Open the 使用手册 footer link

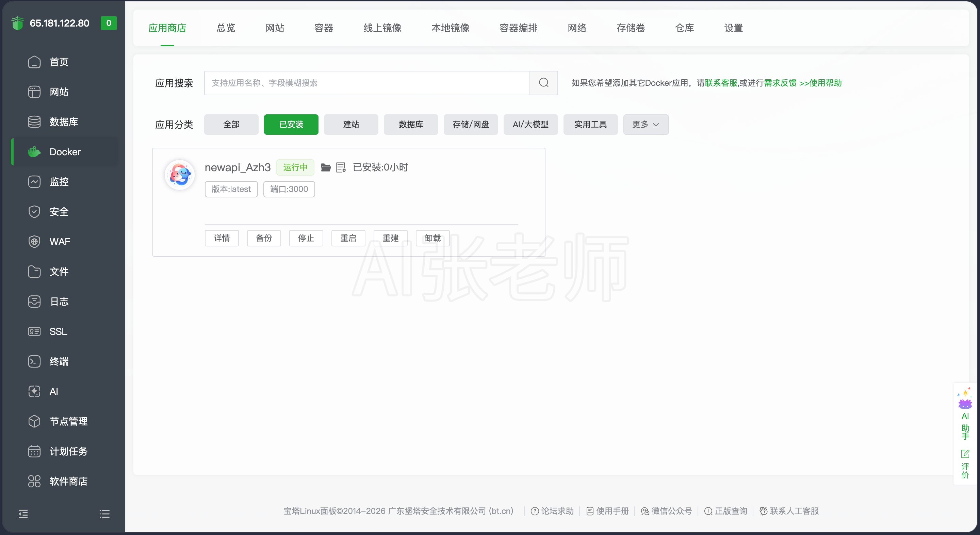point(607,511)
